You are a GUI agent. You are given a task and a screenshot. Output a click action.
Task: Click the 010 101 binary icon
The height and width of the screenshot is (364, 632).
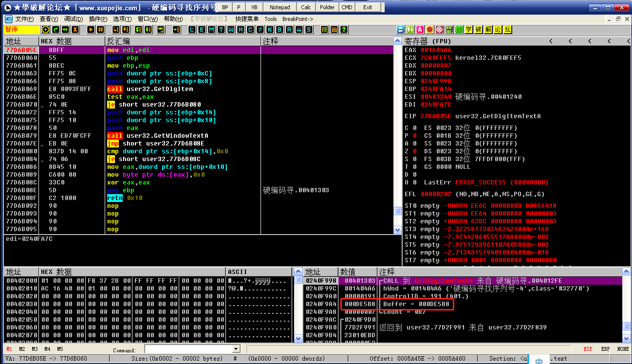449,30
